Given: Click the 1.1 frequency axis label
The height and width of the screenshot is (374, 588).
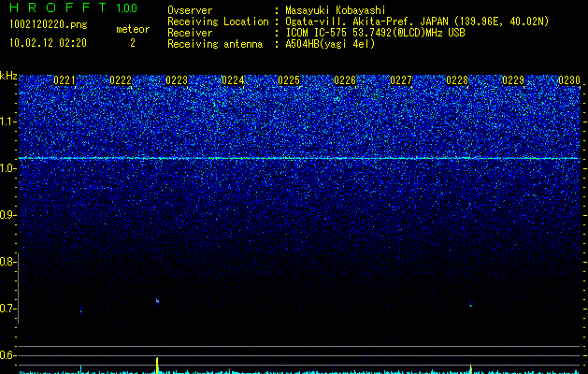Looking at the screenshot, I should 8,122.
